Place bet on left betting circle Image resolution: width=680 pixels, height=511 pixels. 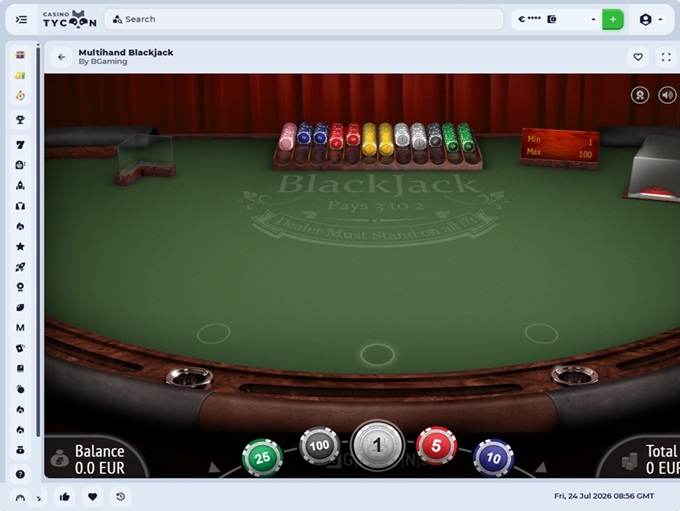pos(214,334)
